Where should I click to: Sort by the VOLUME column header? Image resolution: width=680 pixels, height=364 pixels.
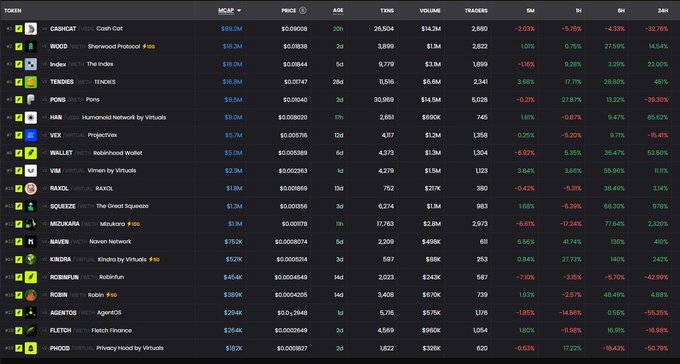click(430, 10)
